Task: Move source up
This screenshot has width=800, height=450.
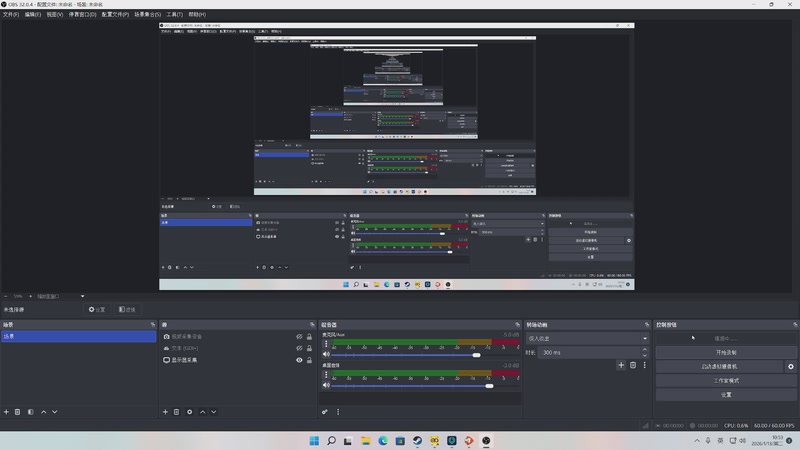Action: click(x=203, y=412)
